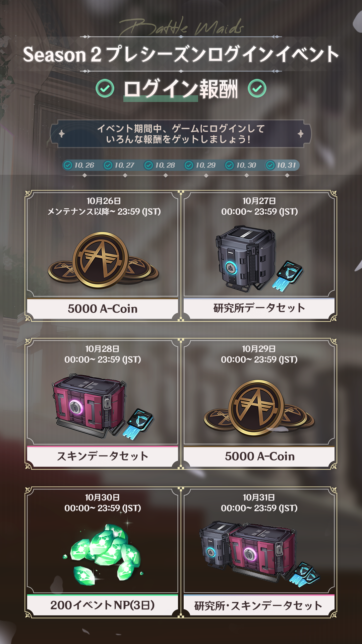Viewport: 362px width, 644px height.
Task: Click the 研究所データセット reward label
Action: pyautogui.click(x=259, y=308)
